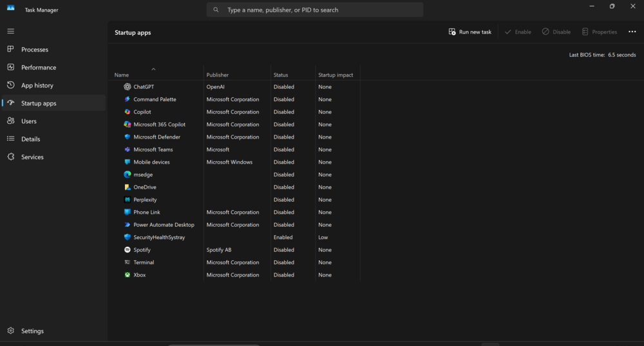Image resolution: width=644 pixels, height=346 pixels.
Task: Click the Task Manager title bar icon
Action: click(x=11, y=8)
